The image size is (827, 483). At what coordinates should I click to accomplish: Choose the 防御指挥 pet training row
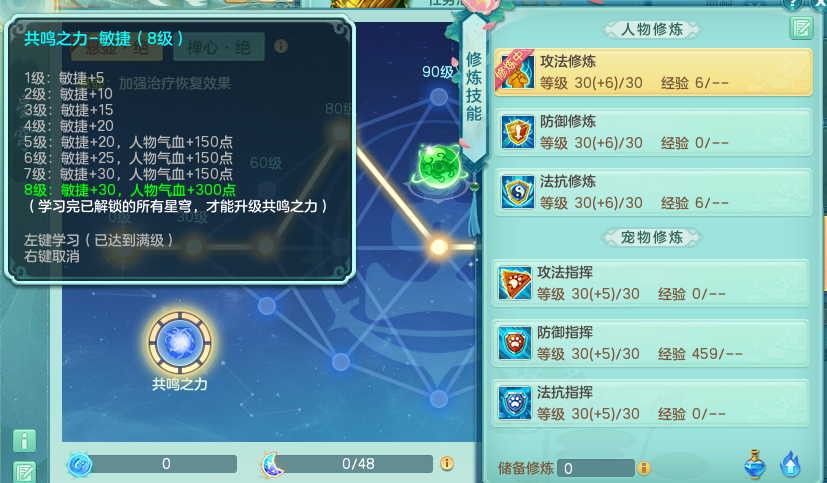651,343
